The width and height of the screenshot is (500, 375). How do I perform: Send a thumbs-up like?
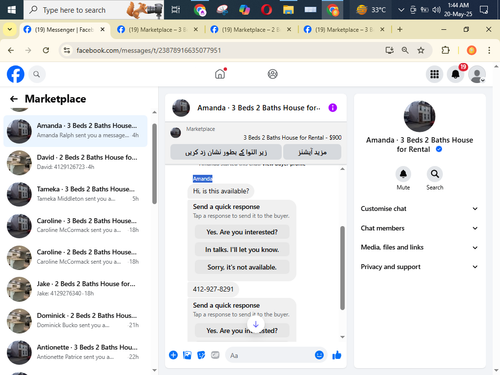pyautogui.click(x=337, y=355)
